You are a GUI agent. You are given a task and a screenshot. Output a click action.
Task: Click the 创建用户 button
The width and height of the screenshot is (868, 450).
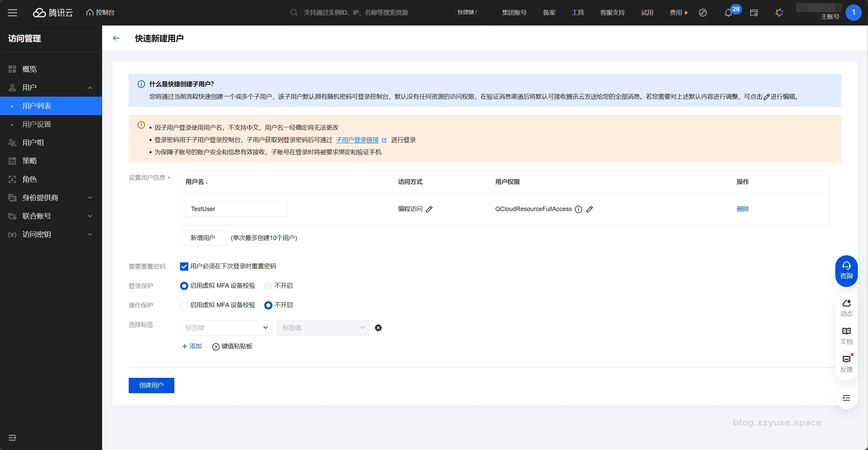tap(151, 385)
